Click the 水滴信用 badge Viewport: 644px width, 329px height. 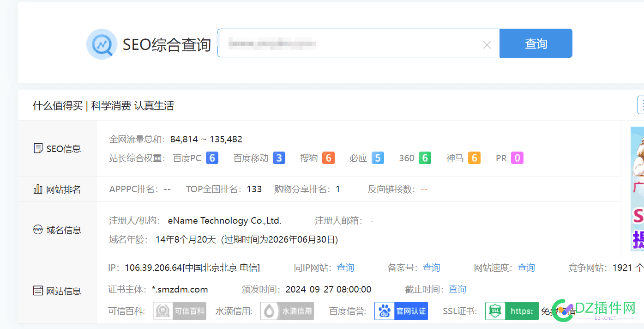(287, 311)
